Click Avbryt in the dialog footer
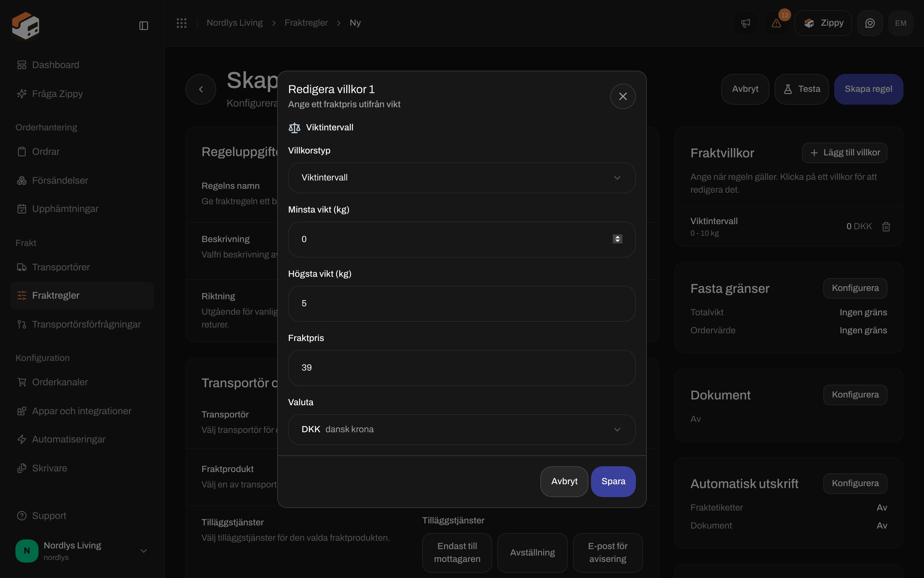 564,482
